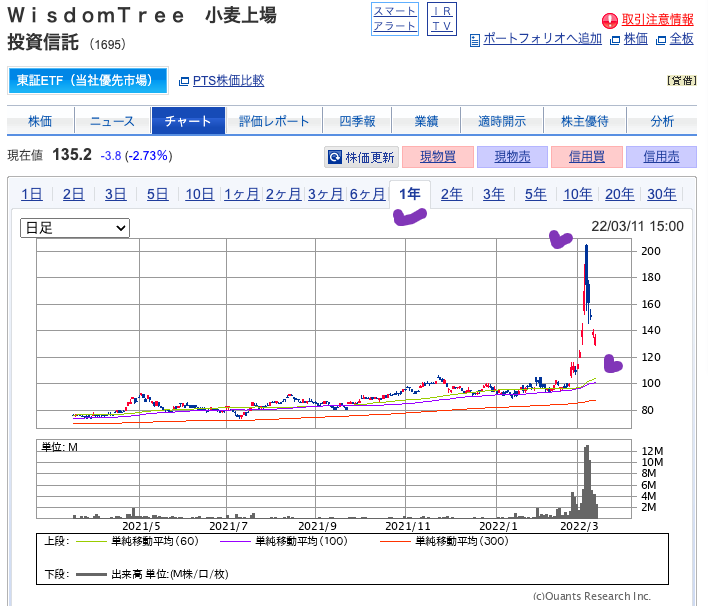
Task: Click the tallest volume bar near 12M
Action: [x=587, y=481]
